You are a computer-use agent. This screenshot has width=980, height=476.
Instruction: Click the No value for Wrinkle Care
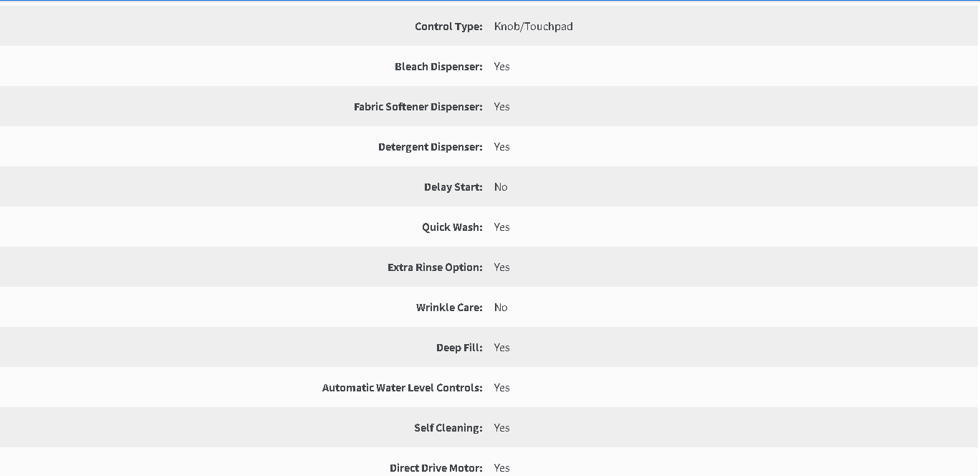click(501, 308)
